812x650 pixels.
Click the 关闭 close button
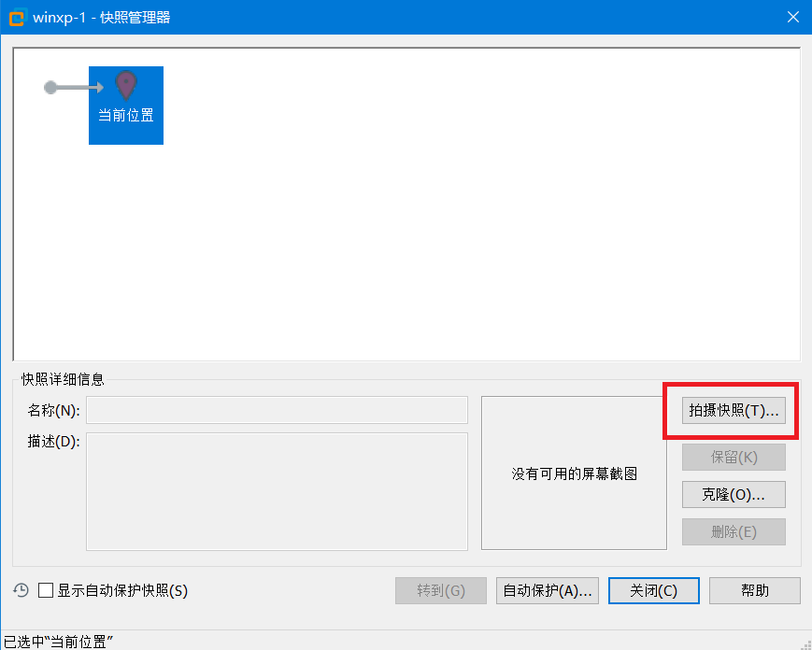653,590
